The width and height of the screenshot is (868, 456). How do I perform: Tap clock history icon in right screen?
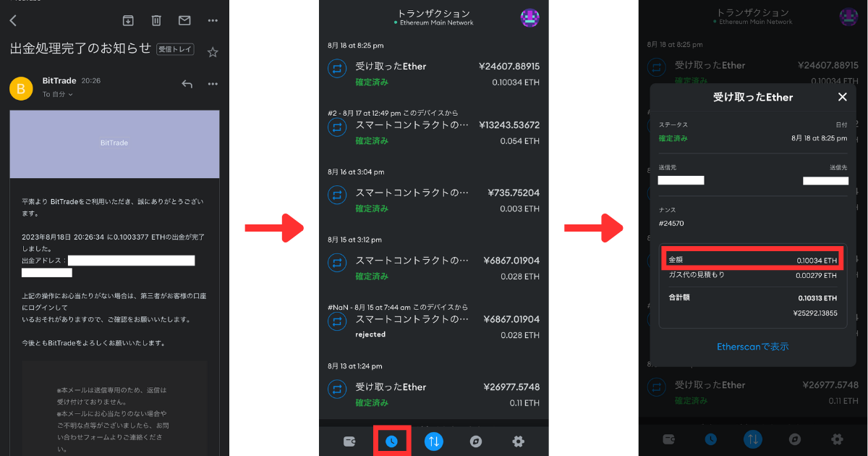pos(711,439)
